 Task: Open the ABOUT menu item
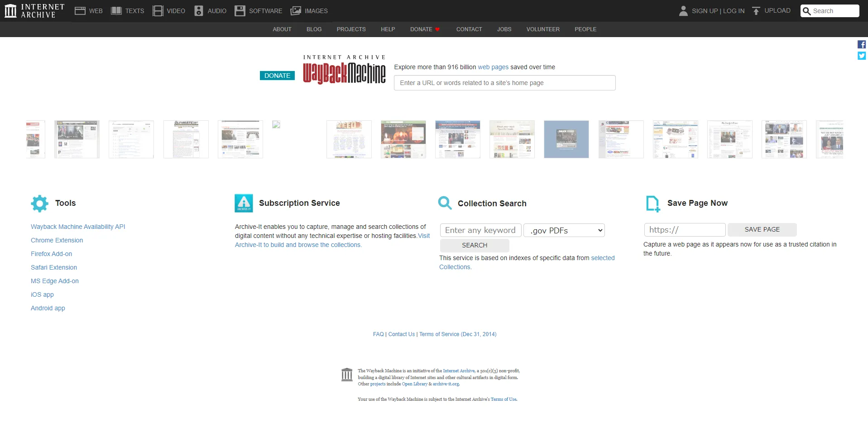tap(282, 29)
